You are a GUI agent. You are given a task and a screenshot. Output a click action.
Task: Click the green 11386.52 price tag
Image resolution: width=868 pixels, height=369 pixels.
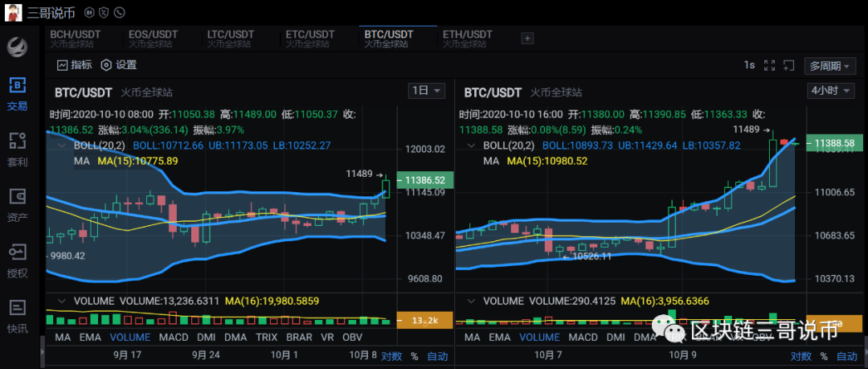coord(425,180)
